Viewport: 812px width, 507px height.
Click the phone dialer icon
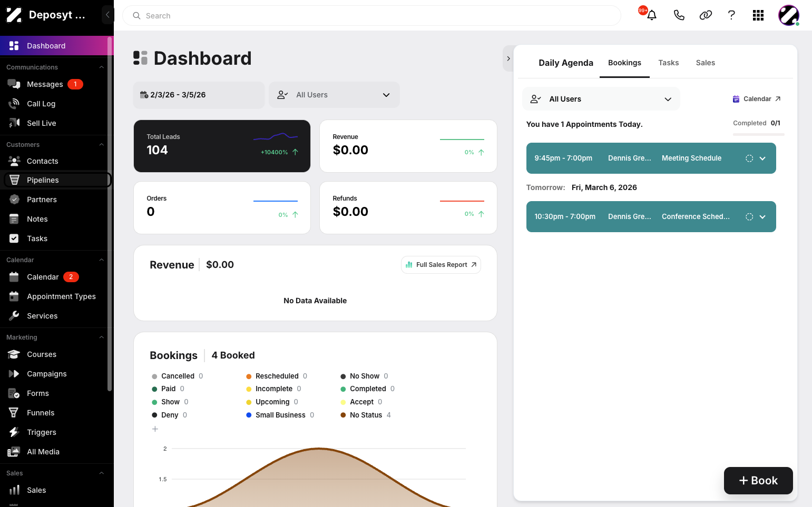679,15
